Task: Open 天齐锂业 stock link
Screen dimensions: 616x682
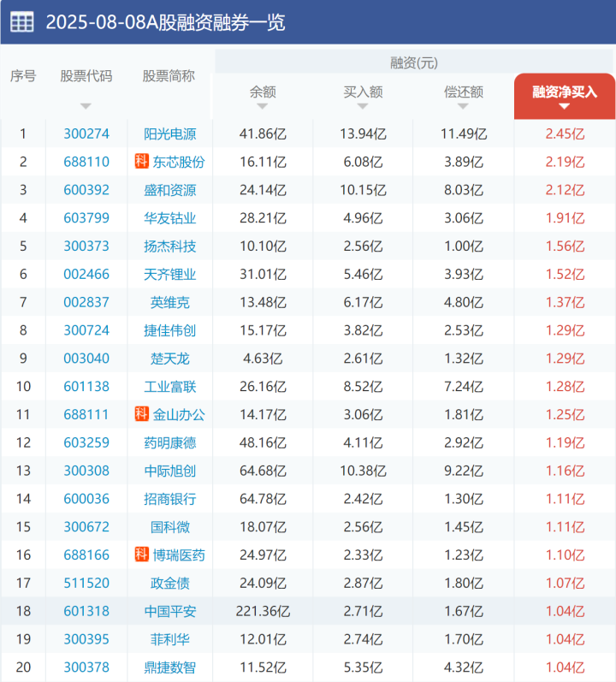Action: pyautogui.click(x=170, y=274)
